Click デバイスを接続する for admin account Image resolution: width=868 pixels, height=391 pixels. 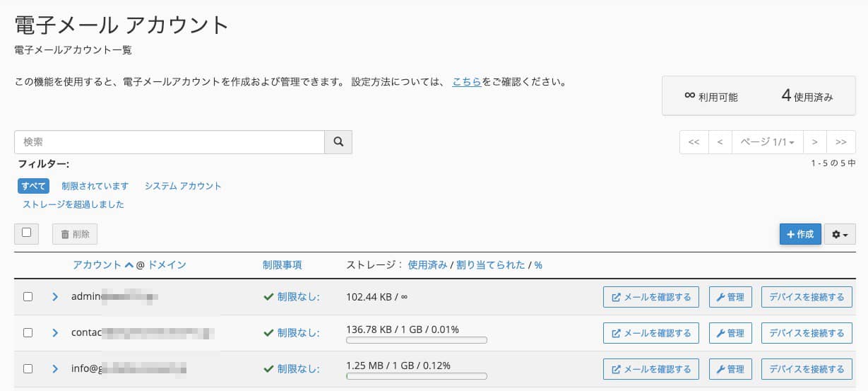click(807, 297)
